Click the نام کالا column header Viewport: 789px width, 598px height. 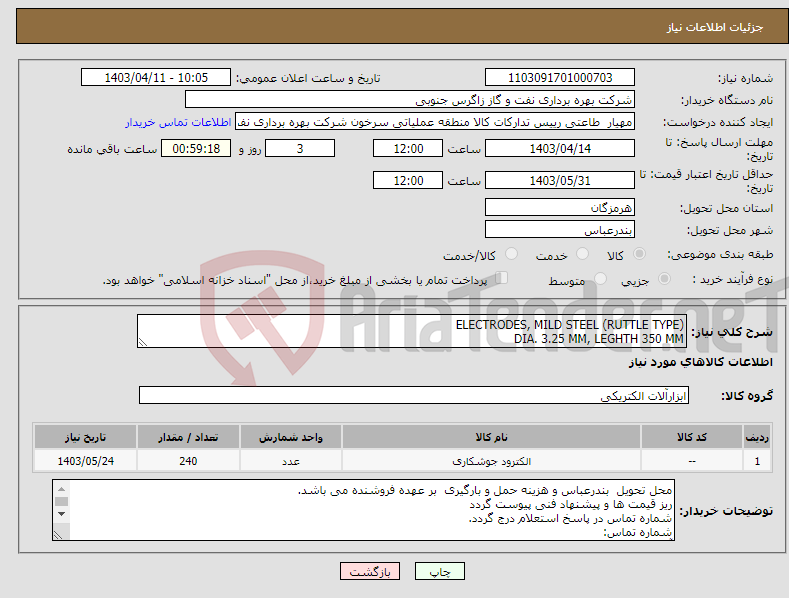click(491, 437)
